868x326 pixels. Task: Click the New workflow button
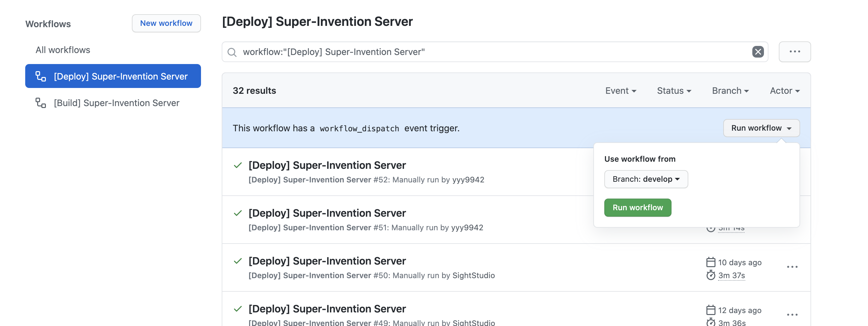pos(166,23)
